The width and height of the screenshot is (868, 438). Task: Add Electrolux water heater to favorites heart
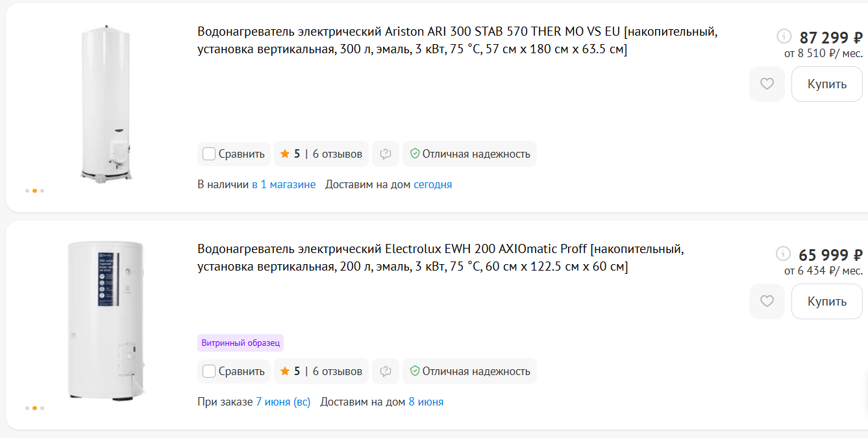(x=767, y=302)
